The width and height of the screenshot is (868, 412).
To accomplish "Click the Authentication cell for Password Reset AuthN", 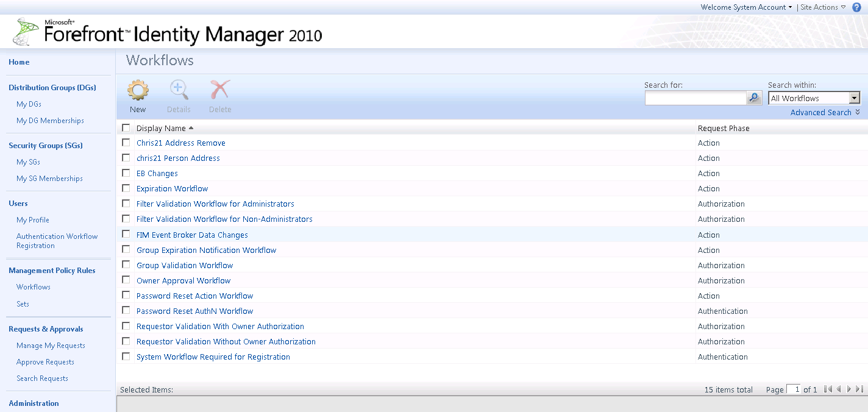I will pyautogui.click(x=722, y=311).
